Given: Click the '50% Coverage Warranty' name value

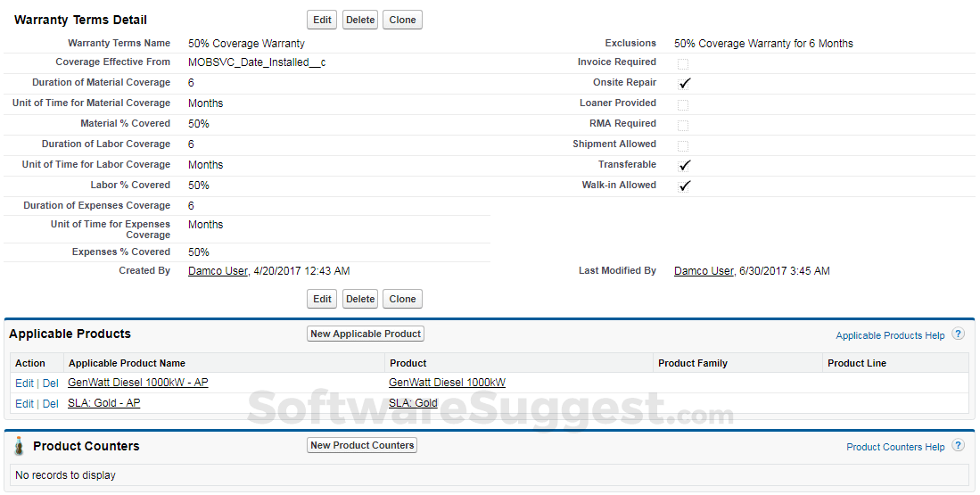Looking at the screenshot, I should 246,43.
